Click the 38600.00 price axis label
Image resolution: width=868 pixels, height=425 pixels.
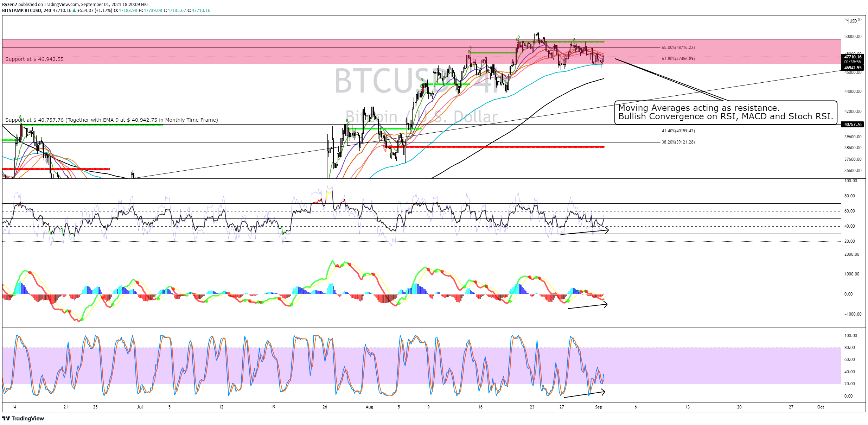point(853,148)
